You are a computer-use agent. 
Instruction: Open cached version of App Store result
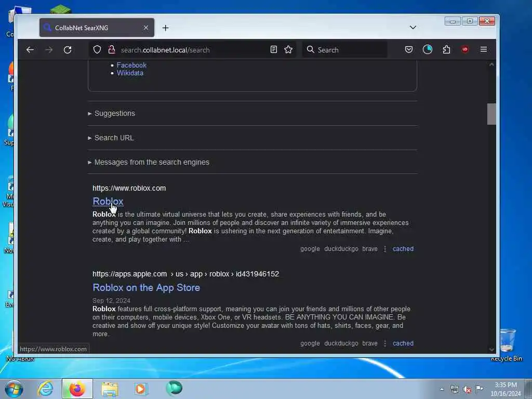click(403, 343)
